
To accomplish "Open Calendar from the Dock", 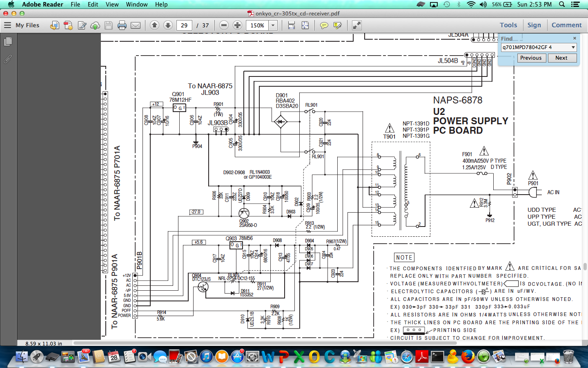I will [114, 357].
